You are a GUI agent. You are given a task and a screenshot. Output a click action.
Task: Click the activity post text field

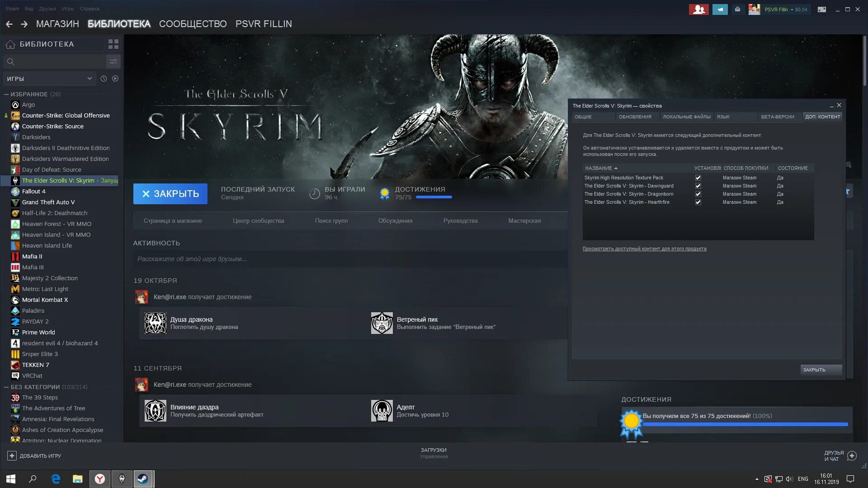pyautogui.click(x=350, y=259)
